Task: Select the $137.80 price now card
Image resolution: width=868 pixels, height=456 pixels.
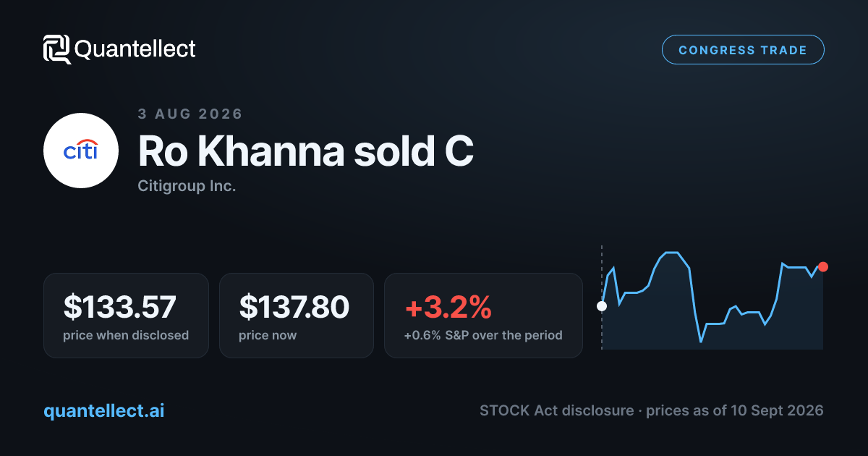Action: click(297, 316)
